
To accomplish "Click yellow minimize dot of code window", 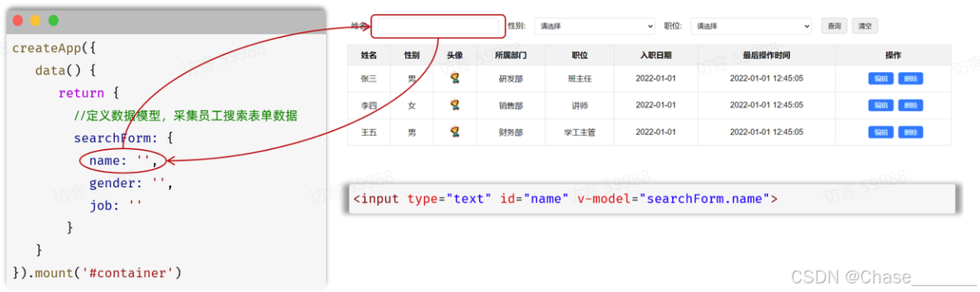I will (x=35, y=20).
